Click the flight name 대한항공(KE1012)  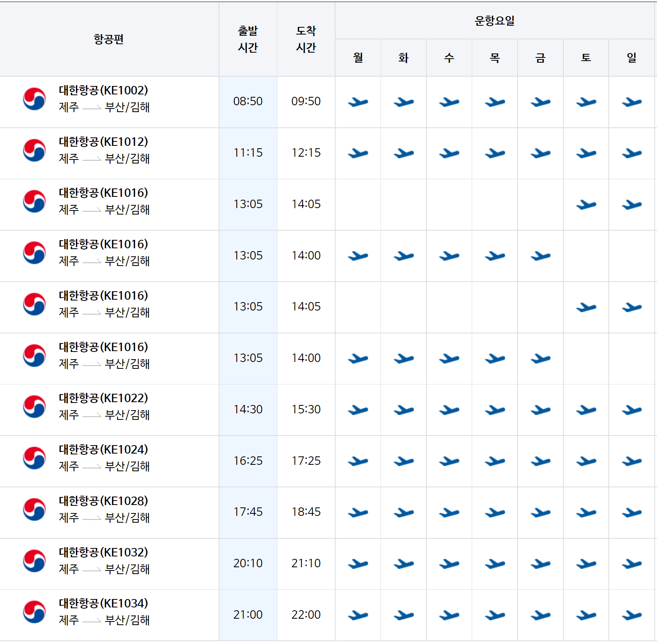click(104, 142)
